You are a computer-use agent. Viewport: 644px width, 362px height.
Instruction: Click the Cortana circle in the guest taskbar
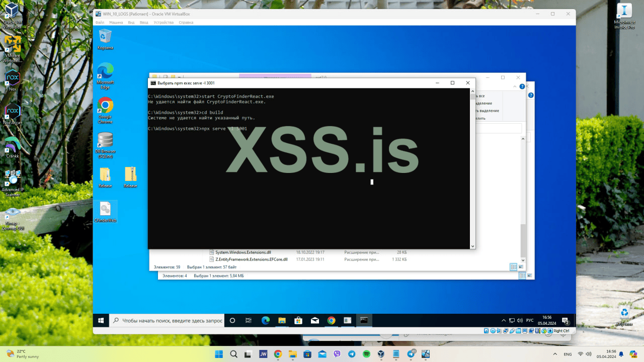pos(232,320)
